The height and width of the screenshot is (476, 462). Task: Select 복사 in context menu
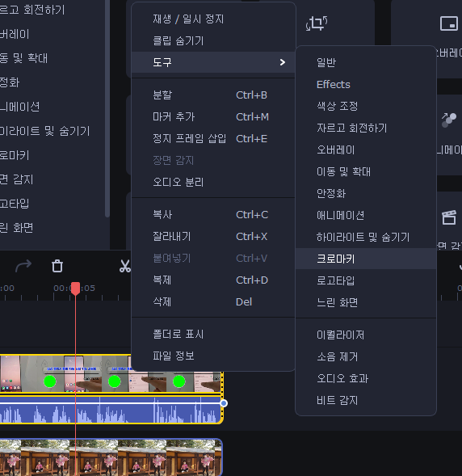coord(213,215)
